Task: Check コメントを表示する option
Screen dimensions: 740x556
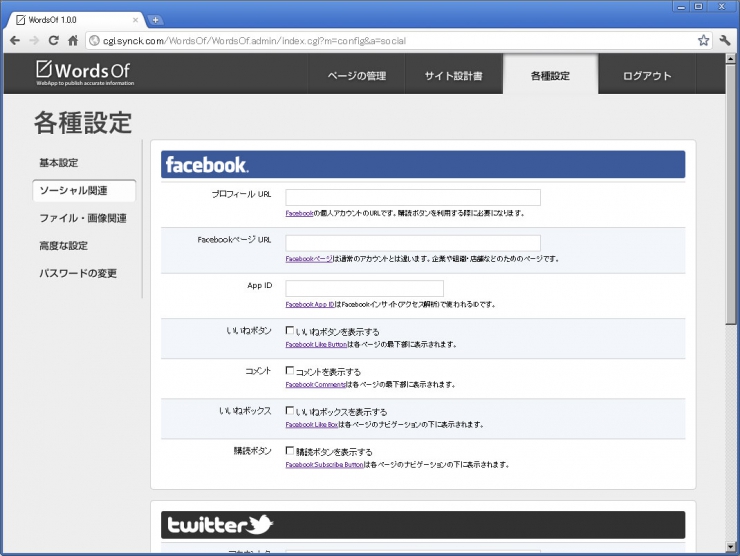Action: 290,371
